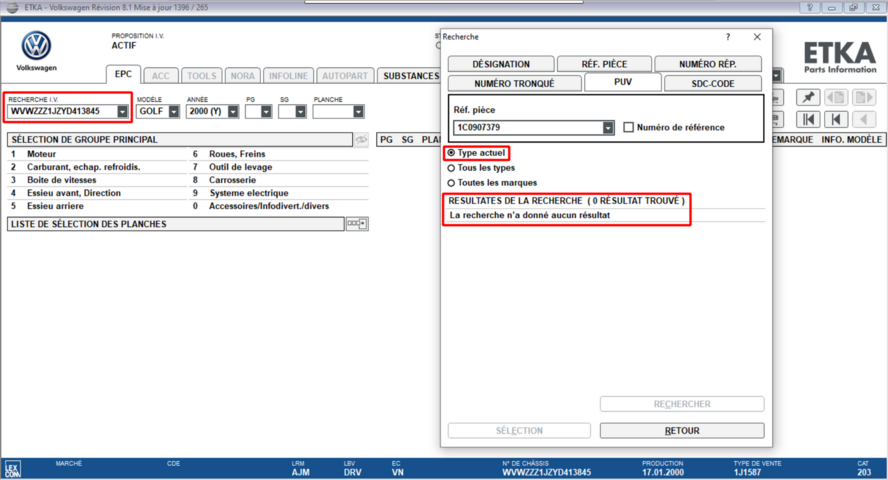Tick the Numéro de référence checkbox
The width and height of the screenshot is (888, 480).
(x=629, y=127)
